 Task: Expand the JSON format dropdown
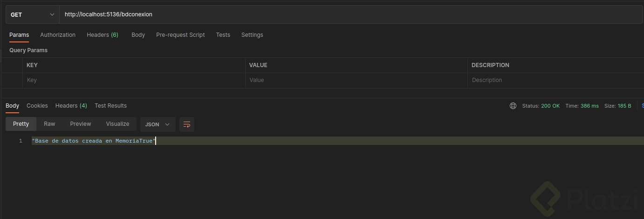[x=158, y=124]
